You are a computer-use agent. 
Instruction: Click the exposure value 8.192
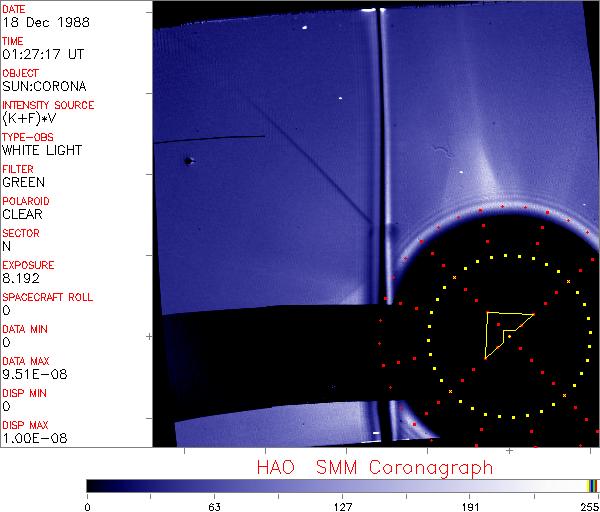pos(22,278)
